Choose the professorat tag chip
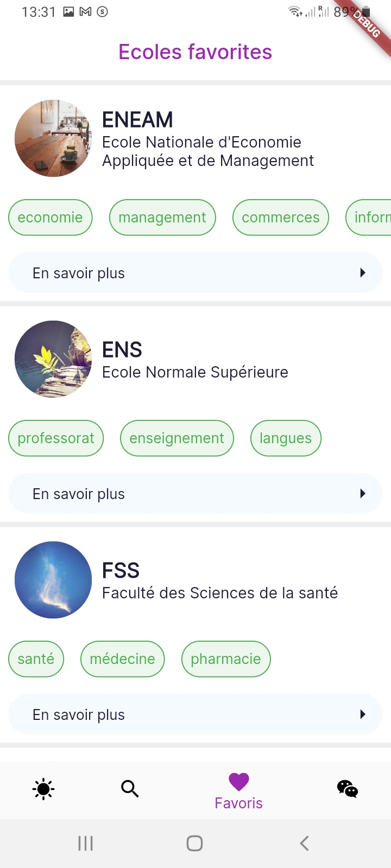Viewport: 391px width, 868px height. click(56, 438)
